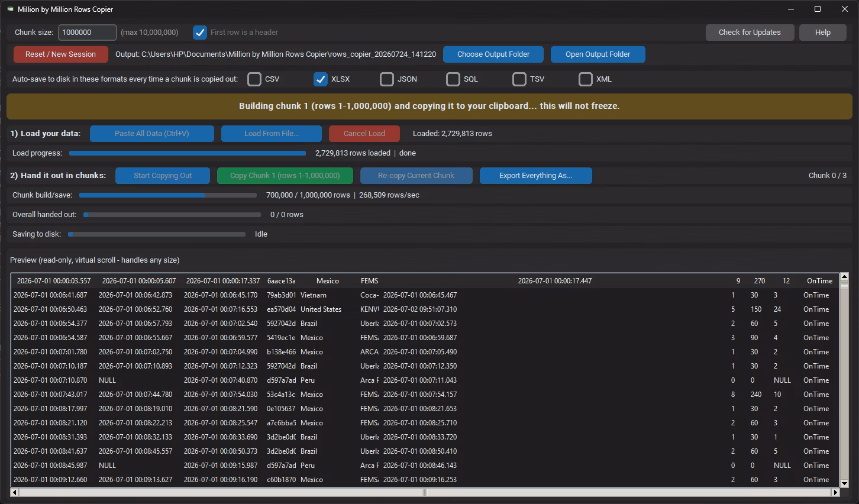Screen dimensions: 859x504
Task: Open Check for Updates
Action: click(750, 33)
